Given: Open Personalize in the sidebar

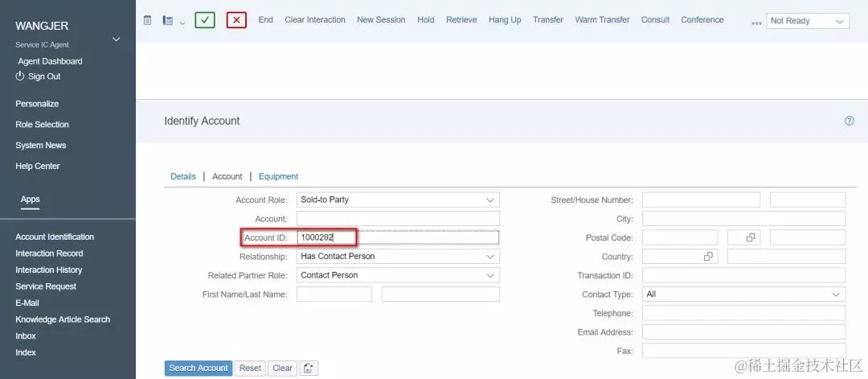Looking at the screenshot, I should 37,104.
